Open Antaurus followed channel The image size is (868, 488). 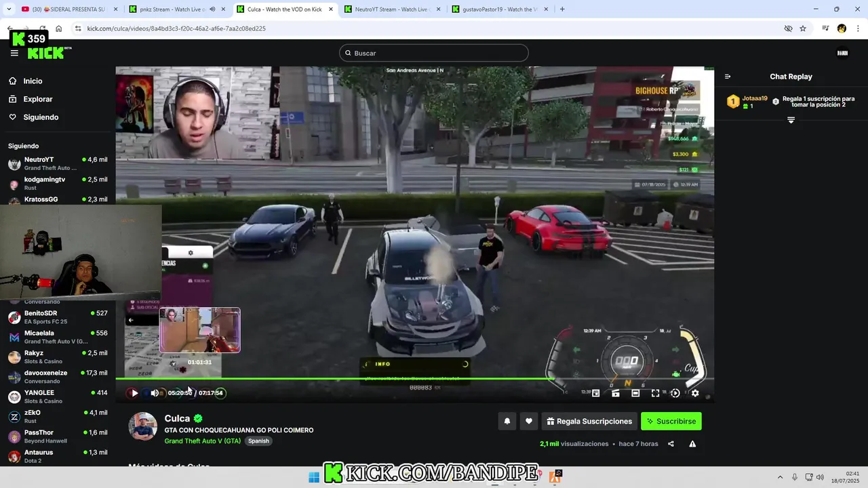point(58,456)
